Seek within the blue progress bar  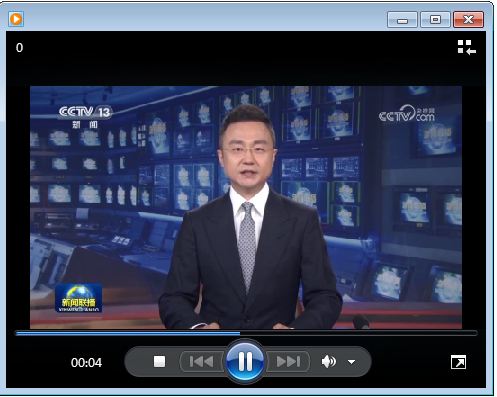[x=128, y=333]
